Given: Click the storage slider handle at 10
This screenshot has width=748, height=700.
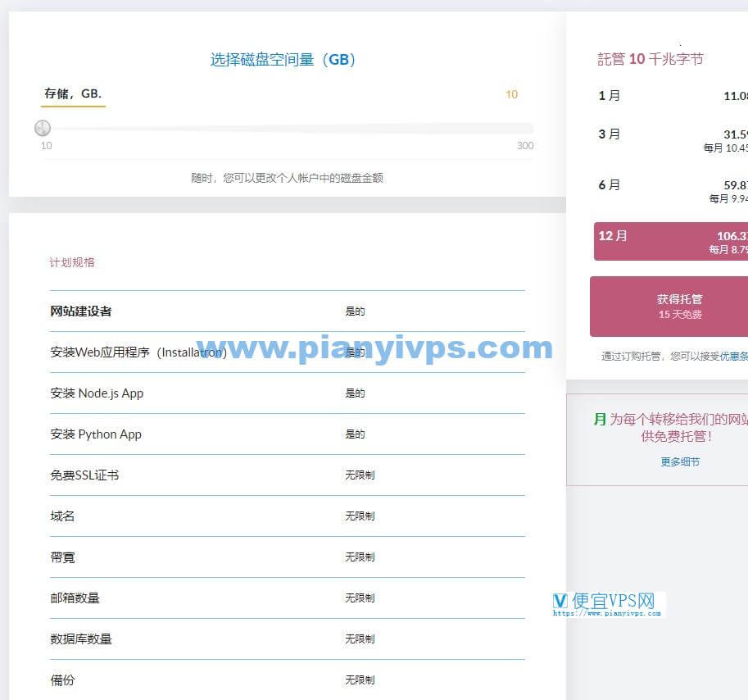Looking at the screenshot, I should click(x=43, y=128).
